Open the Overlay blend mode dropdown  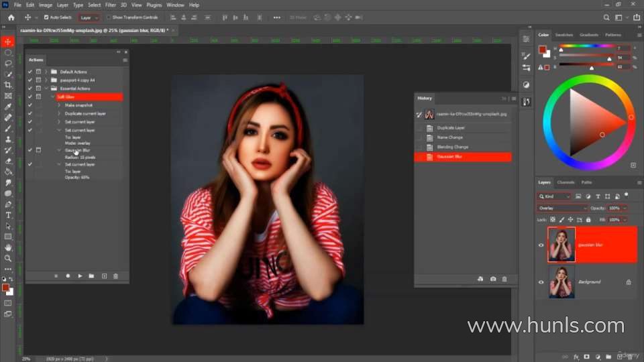pos(562,208)
